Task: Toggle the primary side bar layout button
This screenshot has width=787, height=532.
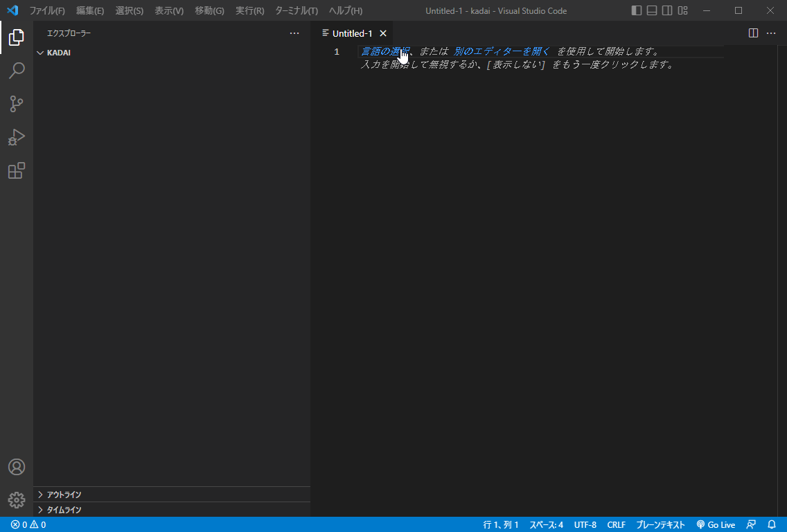Action: coord(637,10)
